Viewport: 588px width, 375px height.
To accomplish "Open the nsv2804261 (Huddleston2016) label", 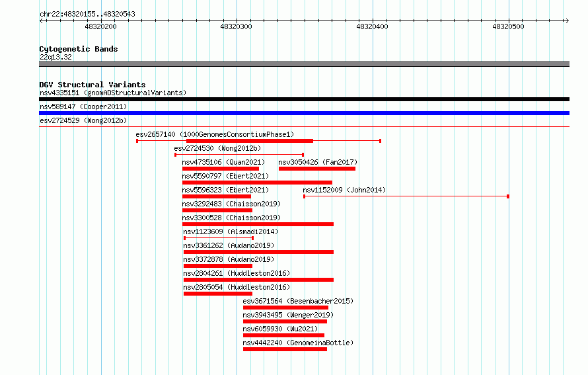I will click(x=237, y=273).
